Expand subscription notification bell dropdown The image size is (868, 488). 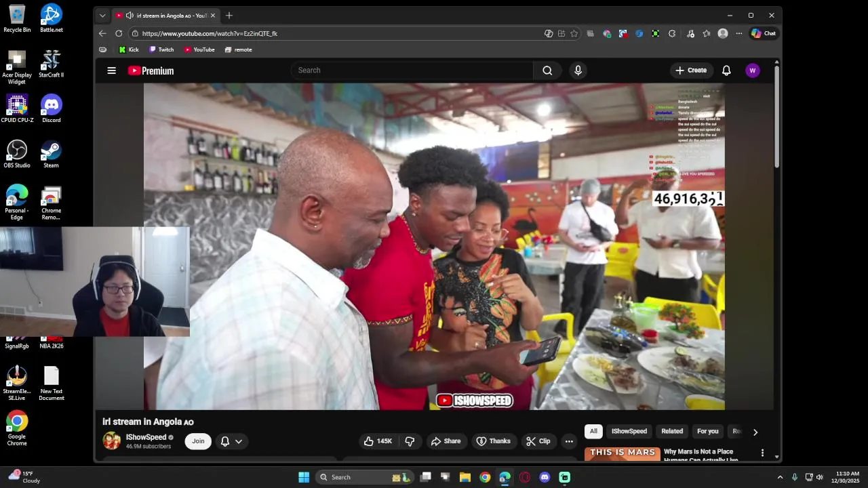click(x=231, y=441)
